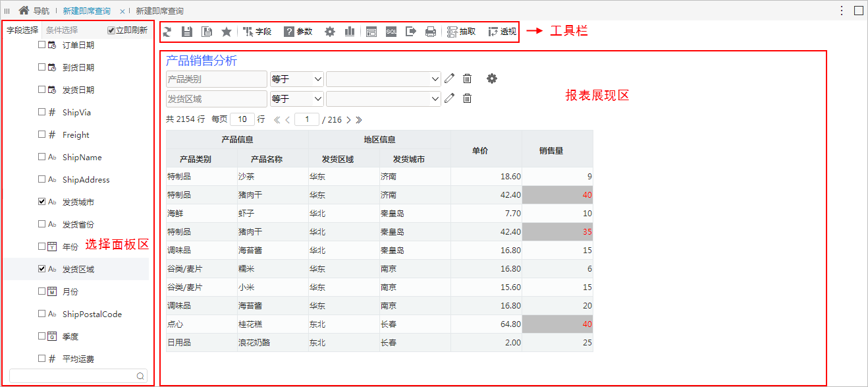This screenshot has width=868, height=387.
Task: Click the export icon
Action: pos(411,31)
